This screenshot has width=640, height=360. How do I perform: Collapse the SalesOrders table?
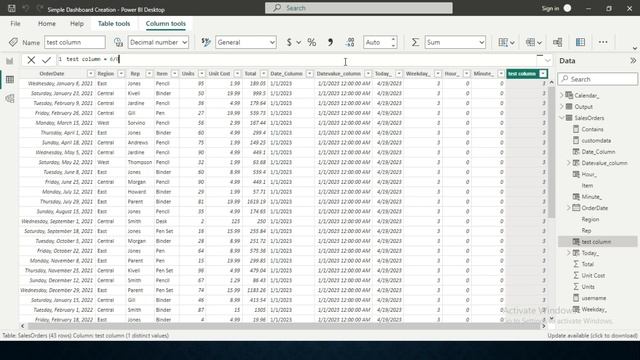point(562,118)
